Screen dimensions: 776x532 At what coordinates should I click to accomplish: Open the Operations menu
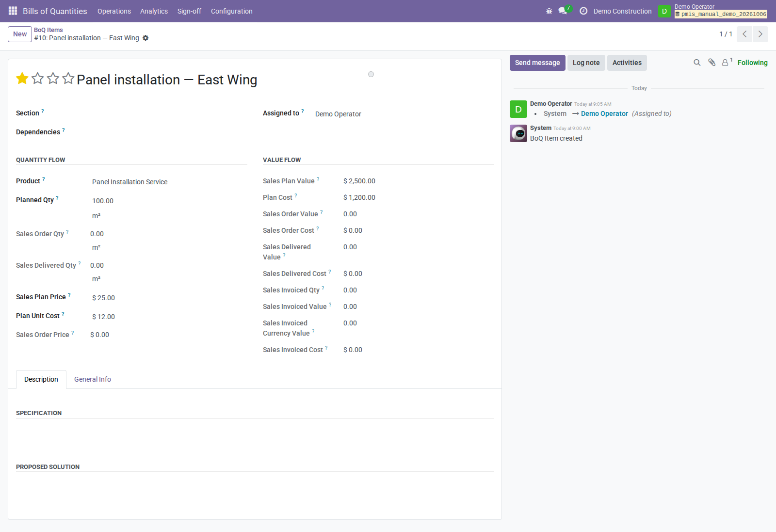(114, 11)
